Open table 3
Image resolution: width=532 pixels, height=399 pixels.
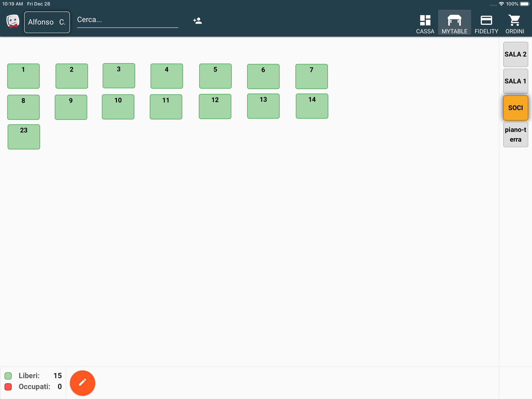click(x=119, y=76)
